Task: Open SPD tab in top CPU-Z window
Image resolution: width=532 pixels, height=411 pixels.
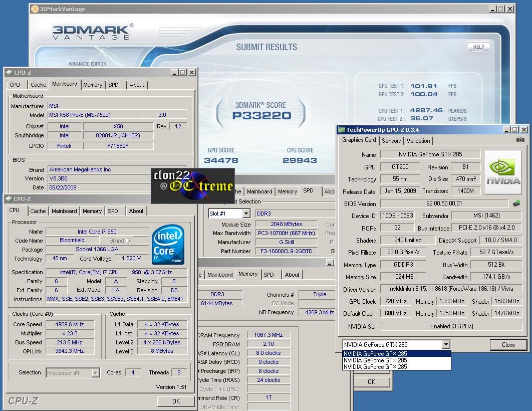Action: pyautogui.click(x=113, y=85)
